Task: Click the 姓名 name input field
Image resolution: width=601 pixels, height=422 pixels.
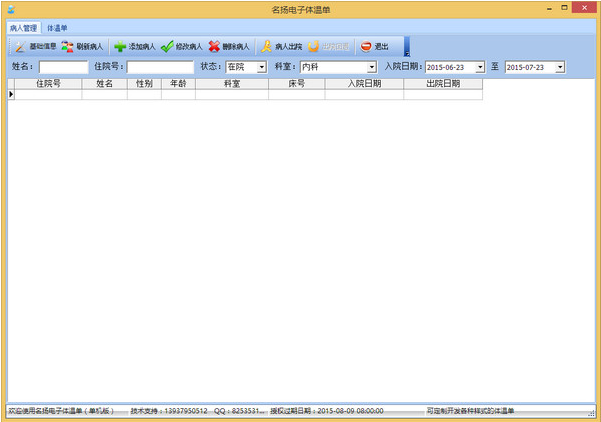Action: click(x=64, y=67)
